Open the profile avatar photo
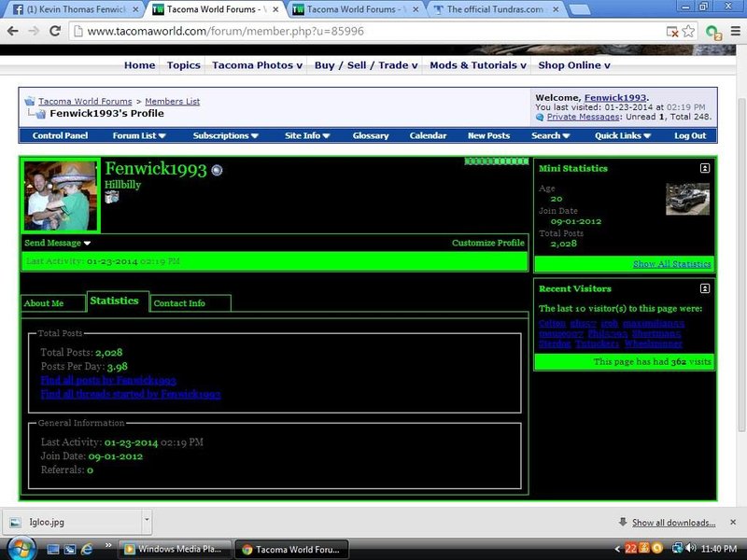The width and height of the screenshot is (747, 560). pyautogui.click(x=60, y=196)
